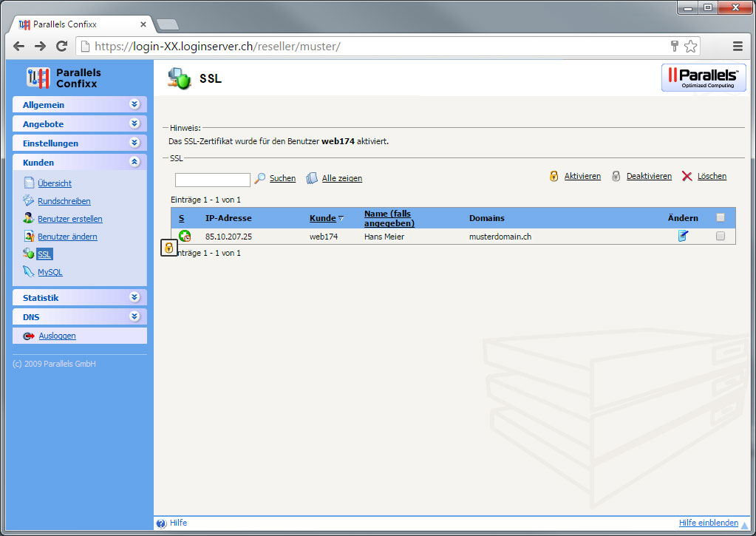Viewport: 756px width, 536px height.
Task: Click the Deaktivieren link
Action: pos(649,176)
